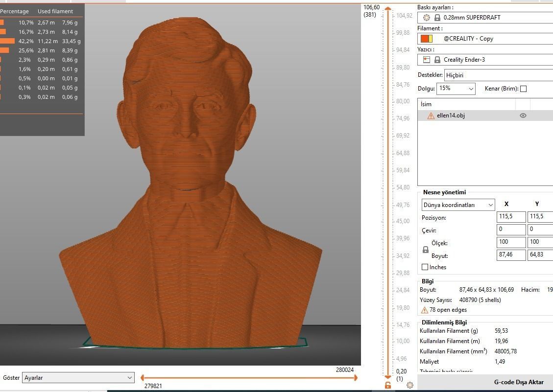Click the 78 open edges warning text
The height and width of the screenshot is (392, 553).
pos(448,310)
